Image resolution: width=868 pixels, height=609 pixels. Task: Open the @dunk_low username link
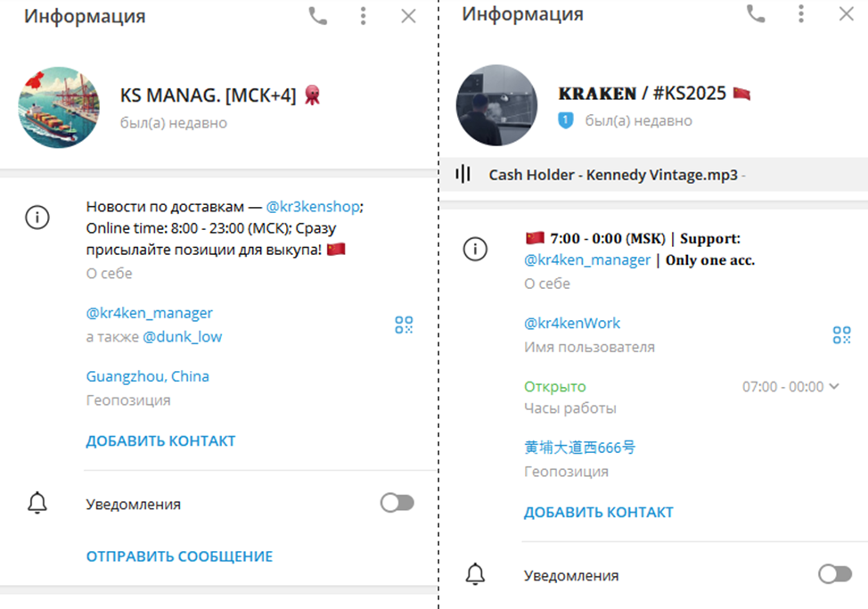coord(182,337)
